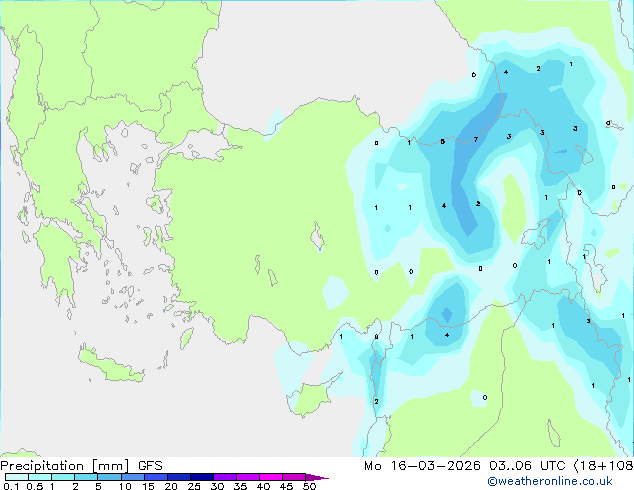Screen dimensions: 634x490
Task: Pick the 10–15 mm legend color swatch
Action: (x=132, y=477)
